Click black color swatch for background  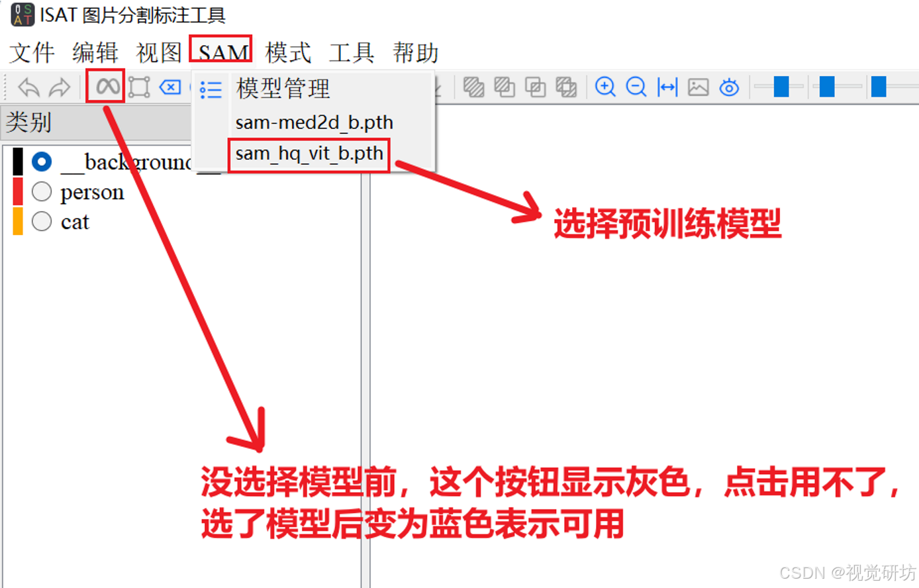(x=18, y=162)
